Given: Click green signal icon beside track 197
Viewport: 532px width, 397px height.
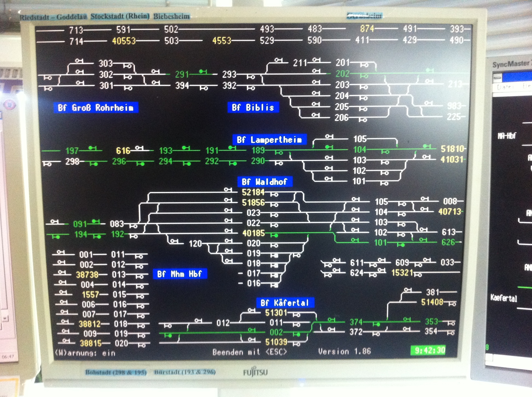Looking at the screenshot, I should click(x=92, y=148).
